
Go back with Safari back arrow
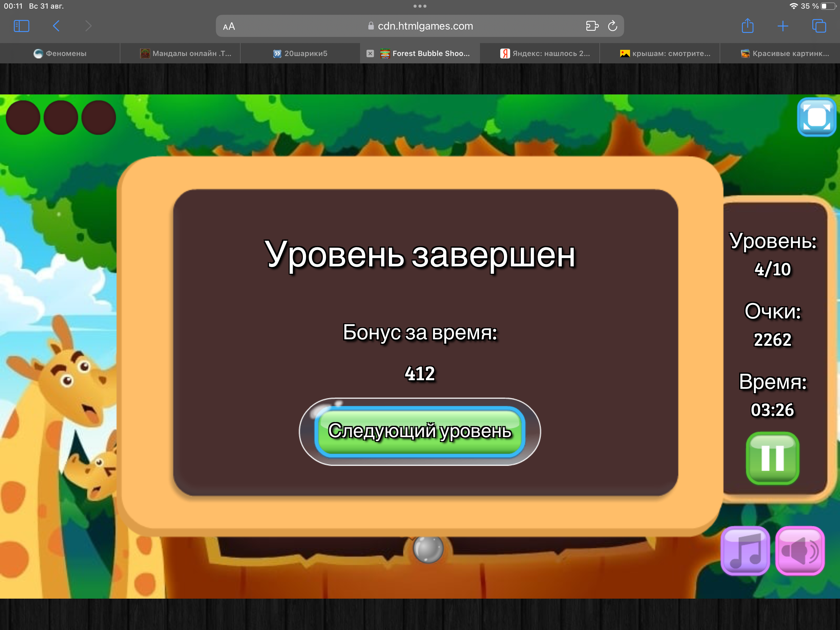[x=56, y=26]
